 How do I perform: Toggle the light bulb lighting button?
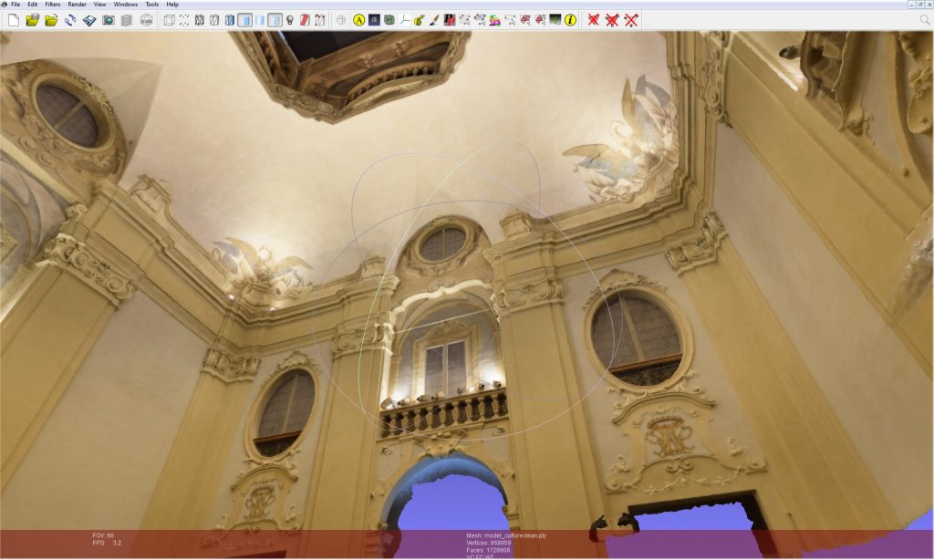click(290, 19)
